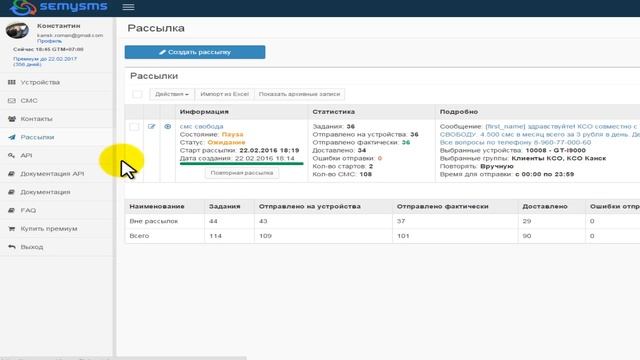Open Константин's profile avatar

coord(17,31)
